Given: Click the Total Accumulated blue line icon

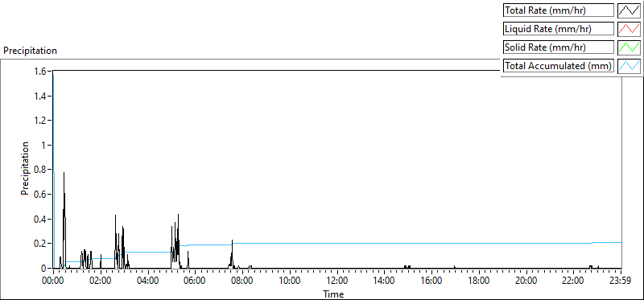Looking at the screenshot, I should coord(629,66).
